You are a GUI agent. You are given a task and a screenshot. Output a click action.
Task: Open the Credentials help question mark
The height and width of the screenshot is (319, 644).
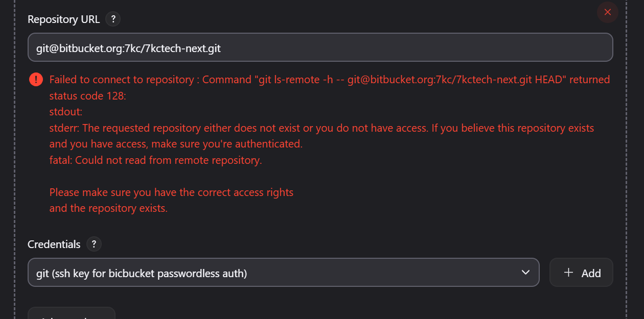[94, 244]
